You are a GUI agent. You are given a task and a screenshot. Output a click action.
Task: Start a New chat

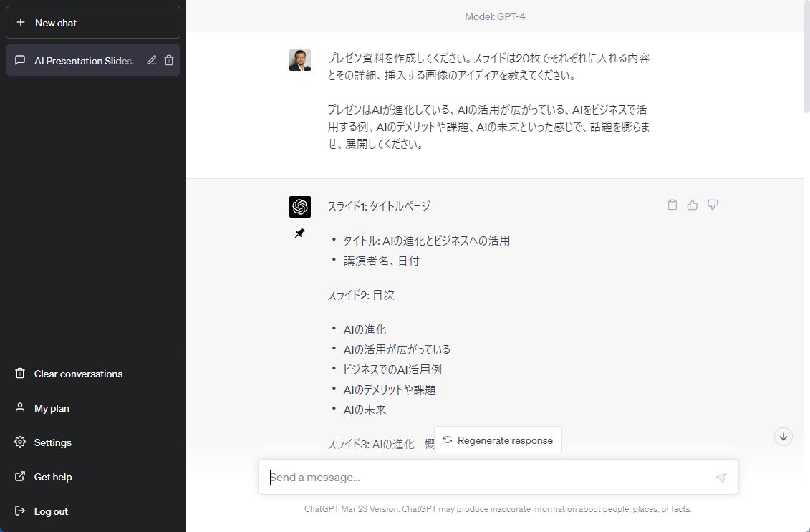[93, 23]
